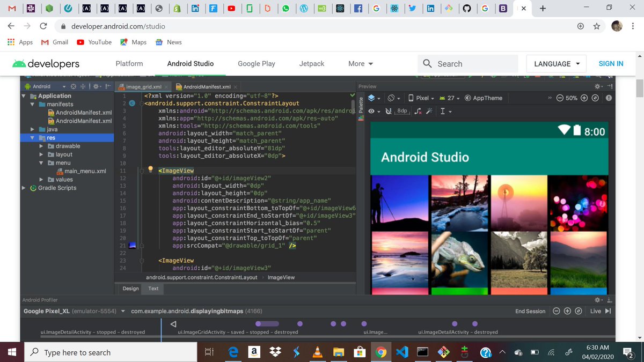
Task: Click the zoom to fit screen icon in Preview
Action: [595, 98]
